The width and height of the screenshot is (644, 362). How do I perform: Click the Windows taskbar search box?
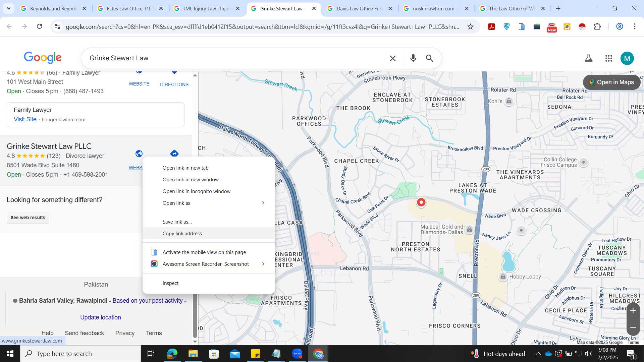click(x=80, y=354)
